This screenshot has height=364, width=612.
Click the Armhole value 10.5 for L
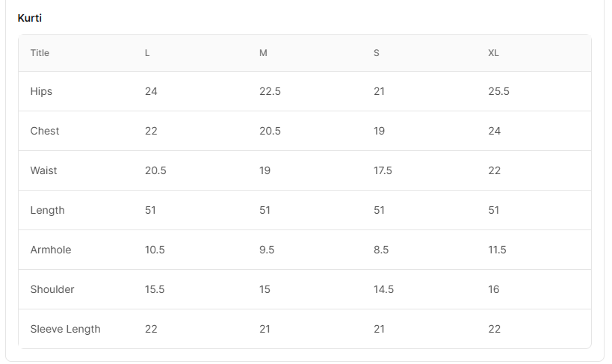pos(155,250)
